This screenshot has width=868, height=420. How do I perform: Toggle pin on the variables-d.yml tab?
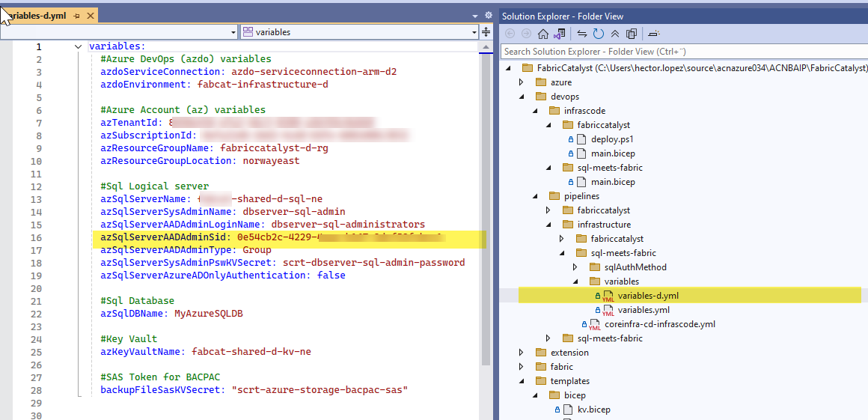click(x=77, y=16)
